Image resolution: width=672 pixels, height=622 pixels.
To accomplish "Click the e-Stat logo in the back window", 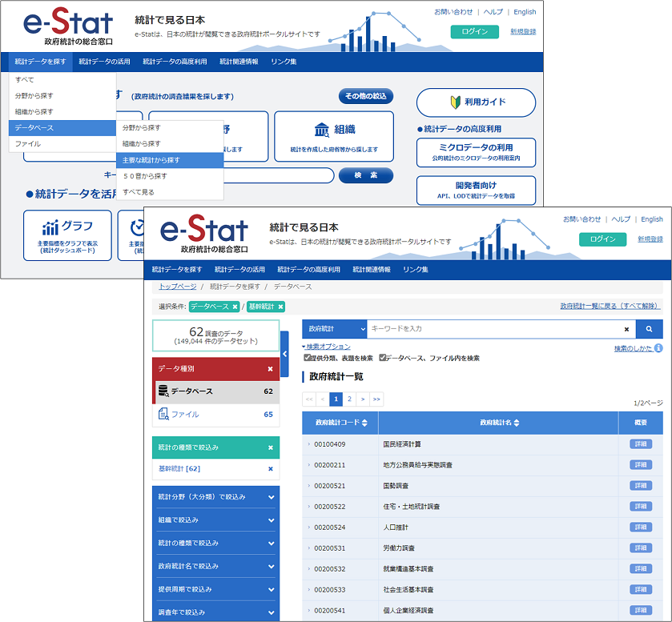I will click(68, 26).
